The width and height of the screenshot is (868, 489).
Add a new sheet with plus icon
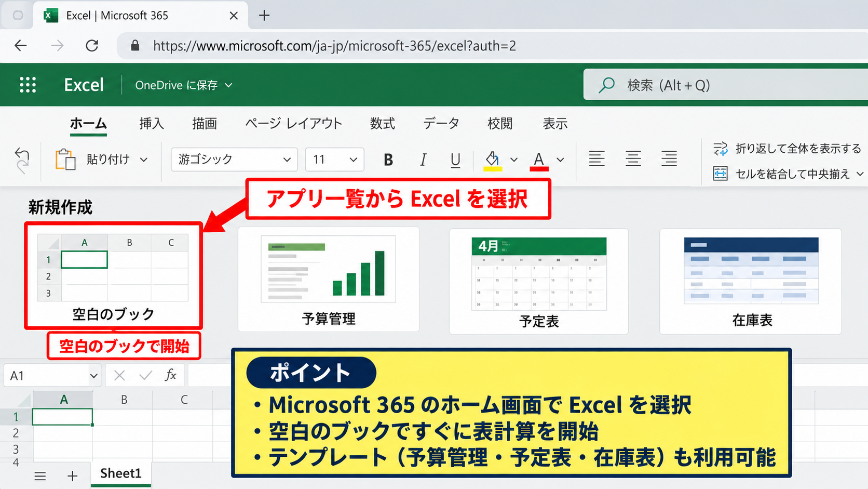click(73, 476)
